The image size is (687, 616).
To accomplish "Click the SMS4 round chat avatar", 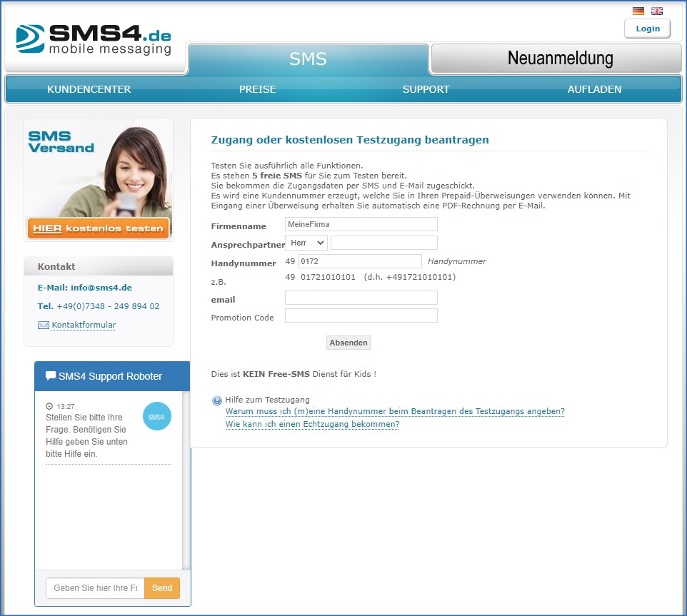I will point(156,416).
